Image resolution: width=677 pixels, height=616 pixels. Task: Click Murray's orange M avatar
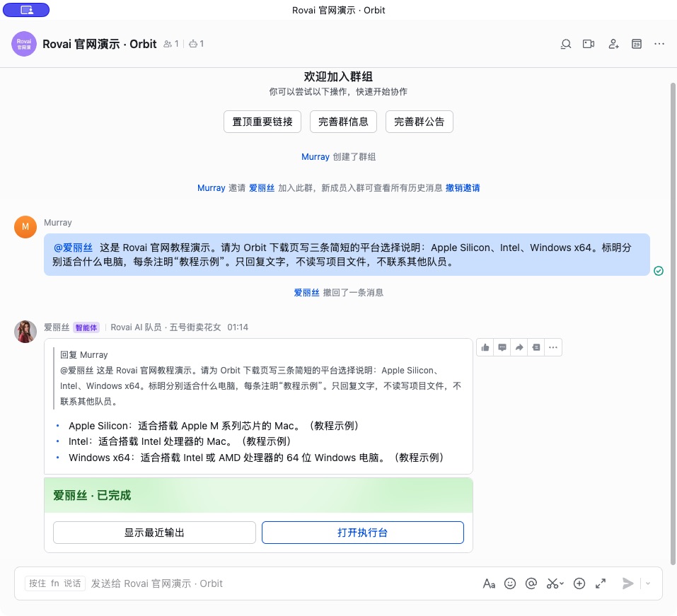25,227
